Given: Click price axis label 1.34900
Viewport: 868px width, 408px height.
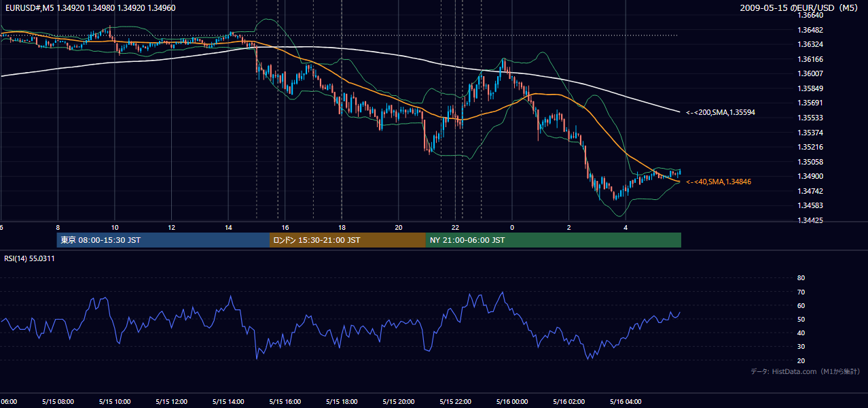Looking at the screenshot, I should point(810,176).
